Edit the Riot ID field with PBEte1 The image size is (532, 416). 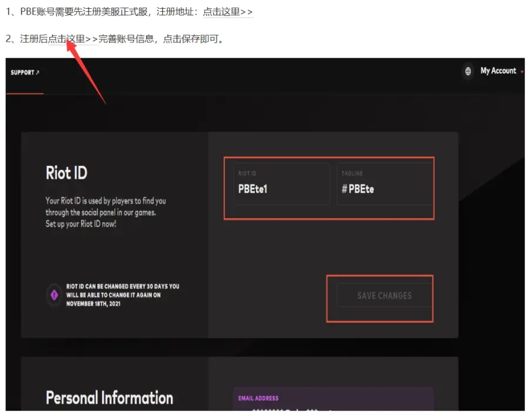click(x=282, y=184)
